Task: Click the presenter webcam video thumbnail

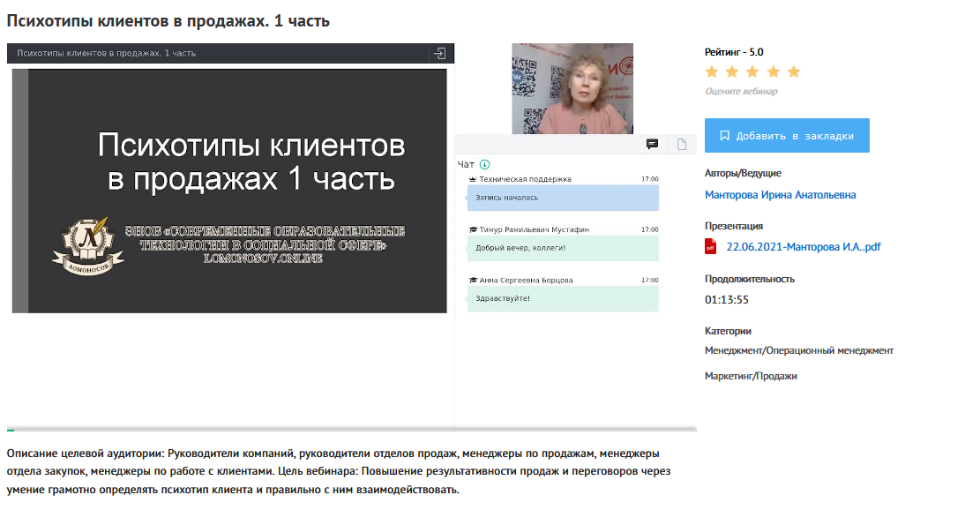Action: [x=572, y=88]
